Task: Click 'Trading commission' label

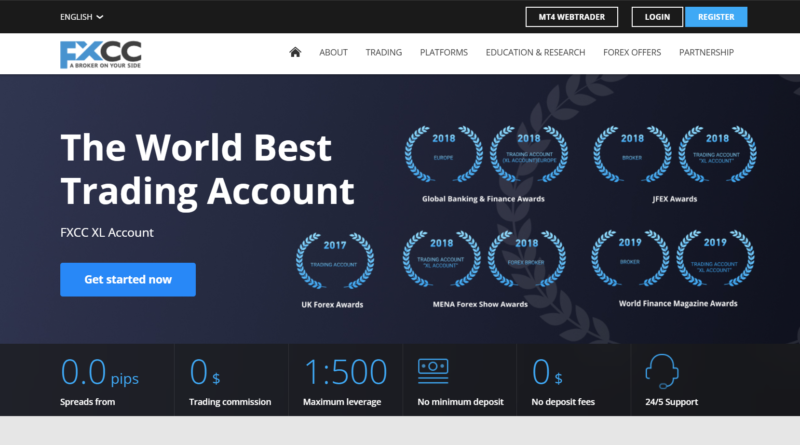Action: click(x=230, y=402)
